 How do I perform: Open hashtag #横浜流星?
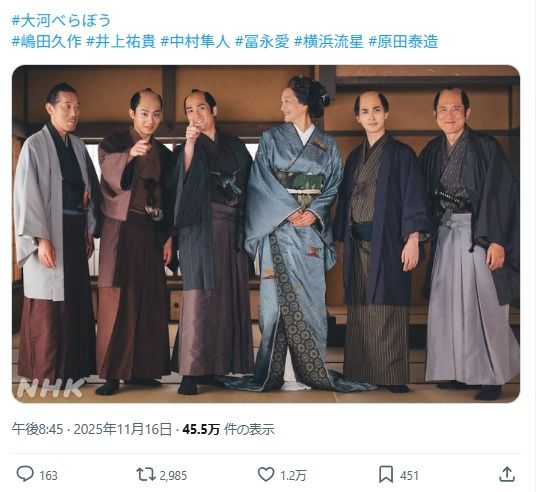329,42
